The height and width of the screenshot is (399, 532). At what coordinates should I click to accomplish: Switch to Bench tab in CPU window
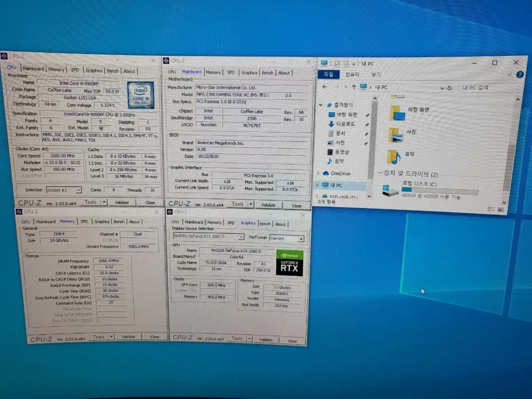point(113,70)
